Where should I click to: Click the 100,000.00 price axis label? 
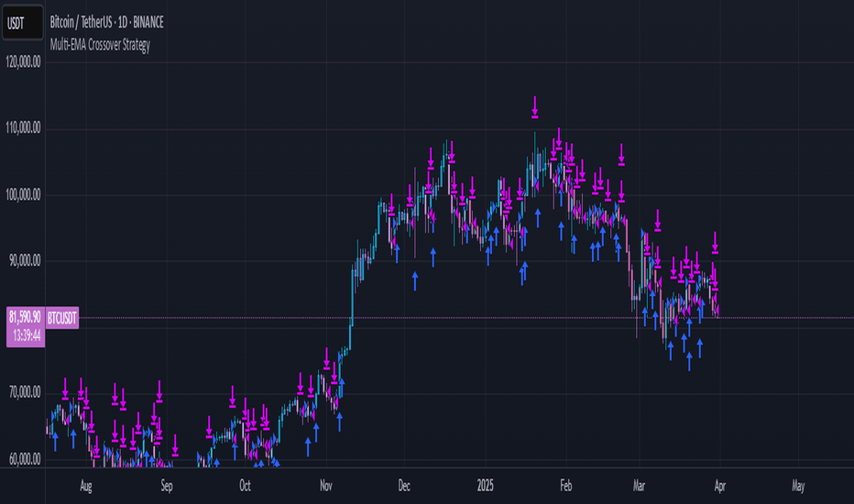[x=24, y=195]
